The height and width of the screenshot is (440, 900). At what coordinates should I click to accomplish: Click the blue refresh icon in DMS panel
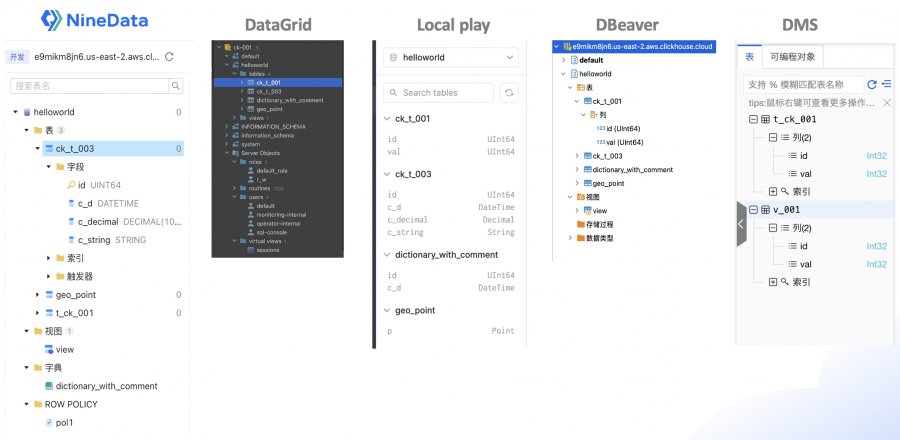click(872, 84)
